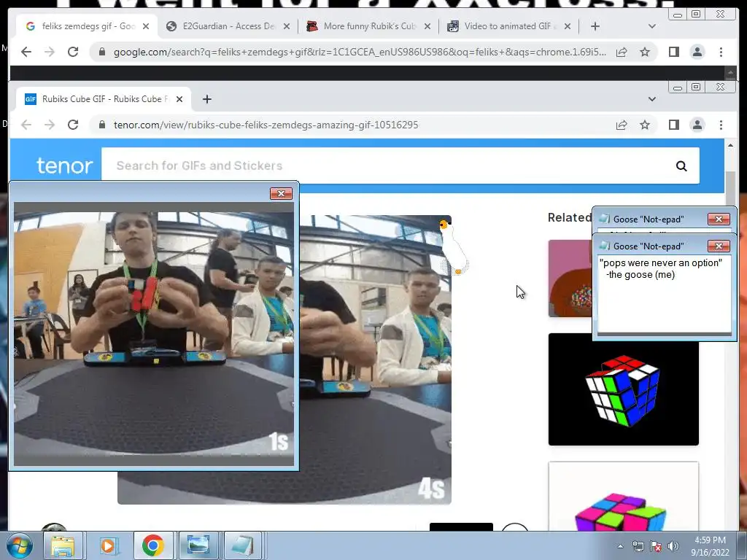Screen dimensions: 747x560
Task: View site lock info for google.com
Action: pyautogui.click(x=101, y=52)
